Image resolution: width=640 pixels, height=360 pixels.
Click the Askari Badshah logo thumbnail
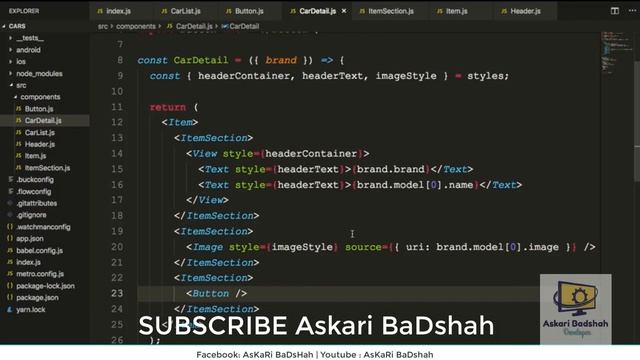576,309
